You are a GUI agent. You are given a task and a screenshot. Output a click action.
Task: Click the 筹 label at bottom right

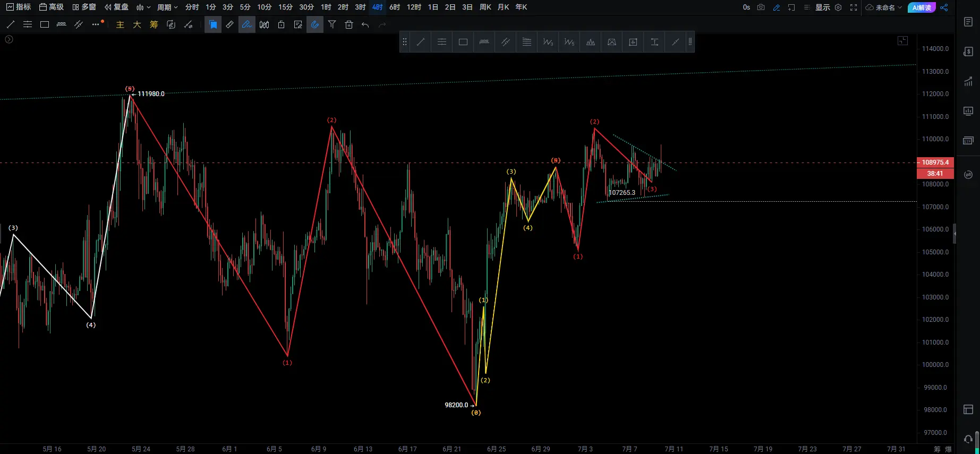click(937, 449)
